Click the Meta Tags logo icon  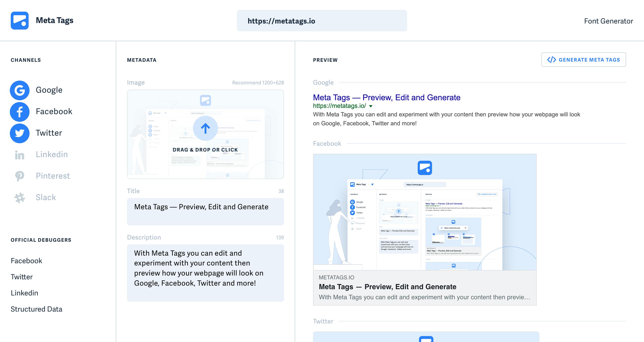19,21
